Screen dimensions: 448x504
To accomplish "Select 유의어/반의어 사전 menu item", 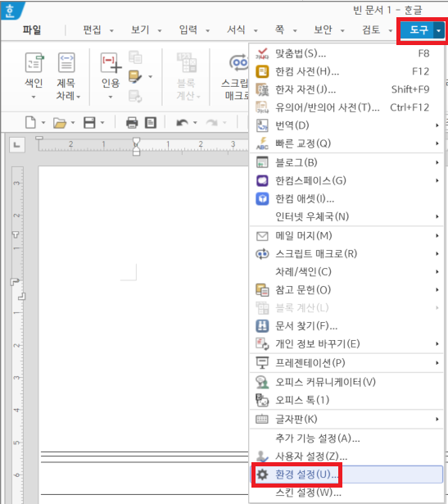I will click(346, 107).
